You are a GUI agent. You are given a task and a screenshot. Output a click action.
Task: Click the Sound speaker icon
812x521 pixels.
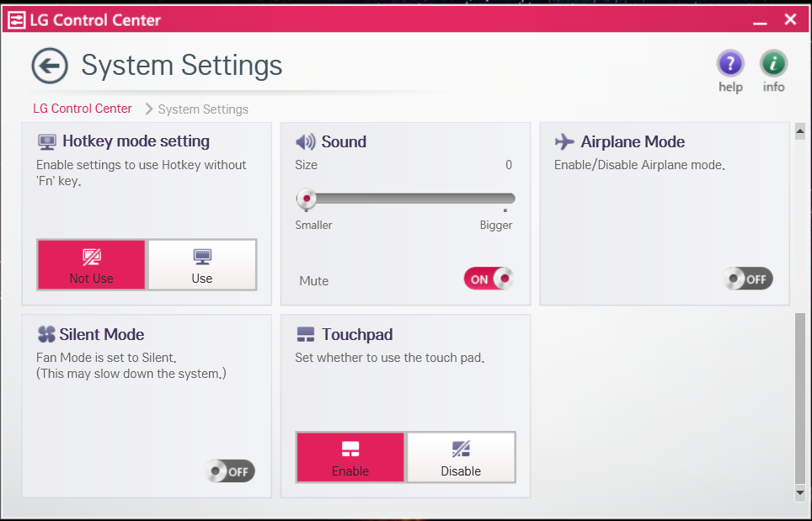click(306, 141)
